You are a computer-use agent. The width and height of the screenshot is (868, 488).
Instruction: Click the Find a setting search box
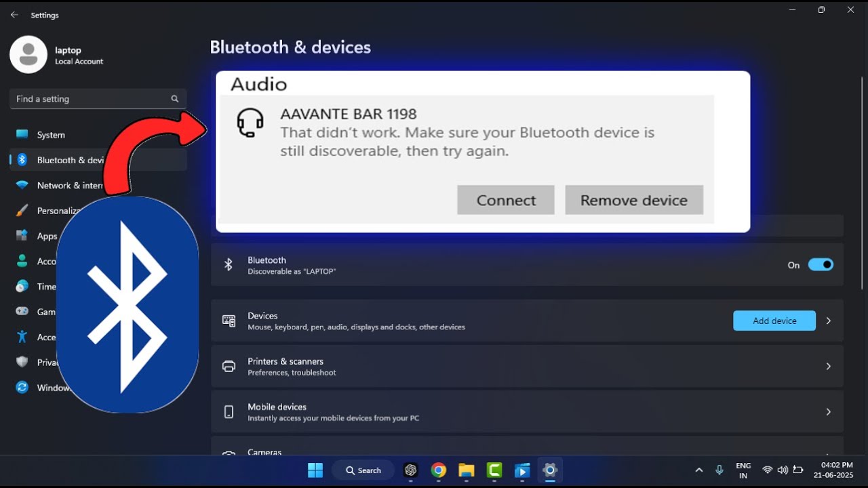pos(98,99)
